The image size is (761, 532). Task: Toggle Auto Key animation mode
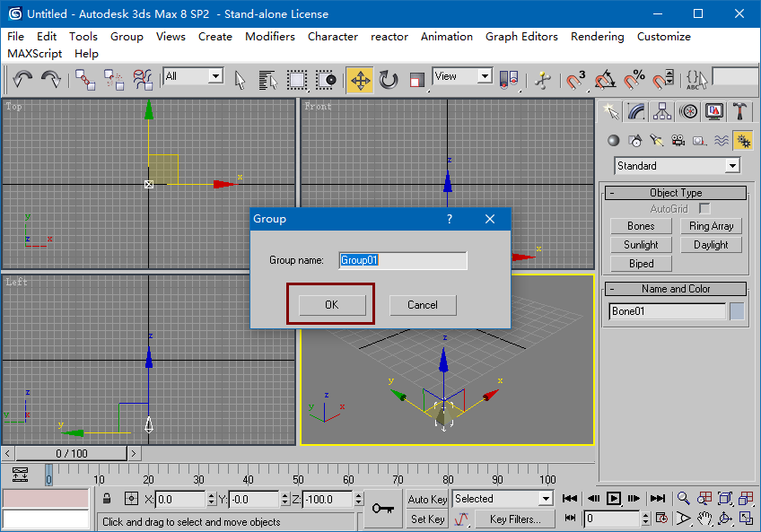[427, 500]
